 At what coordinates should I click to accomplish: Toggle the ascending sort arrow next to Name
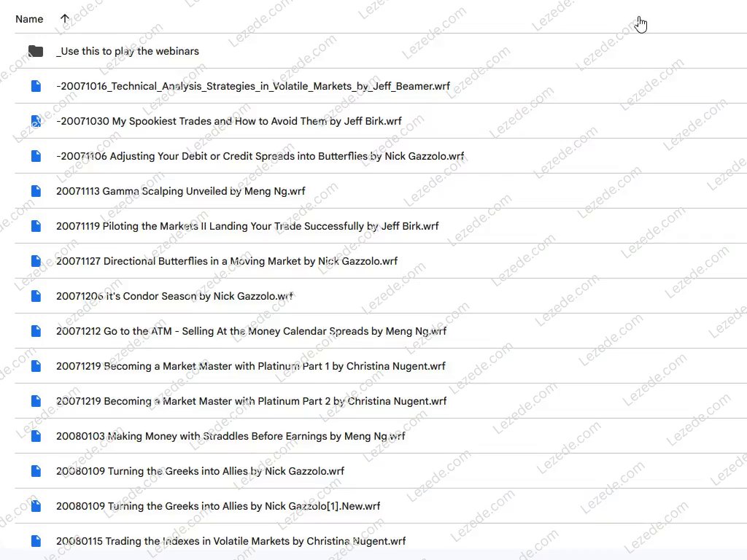tap(65, 18)
